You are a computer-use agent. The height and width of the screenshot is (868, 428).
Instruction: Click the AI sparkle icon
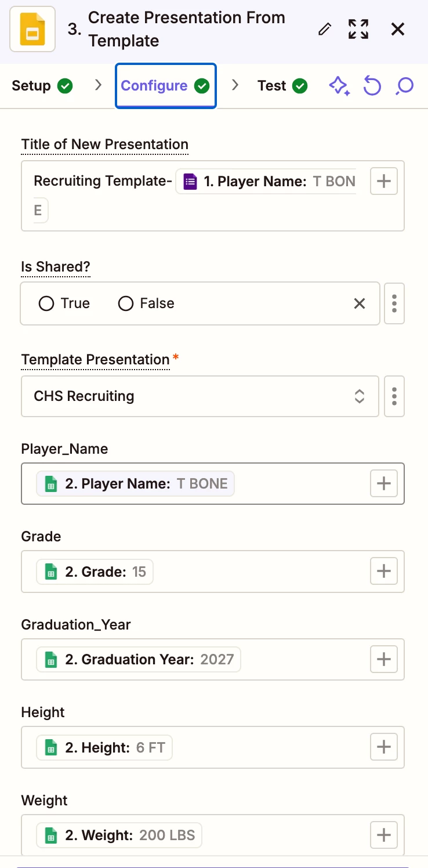[x=339, y=86]
